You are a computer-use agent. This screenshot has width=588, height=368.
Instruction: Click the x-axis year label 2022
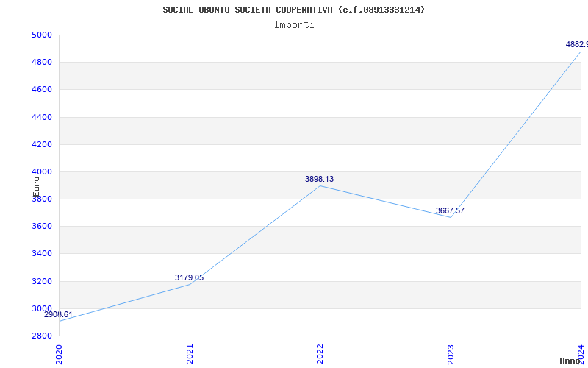point(320,354)
